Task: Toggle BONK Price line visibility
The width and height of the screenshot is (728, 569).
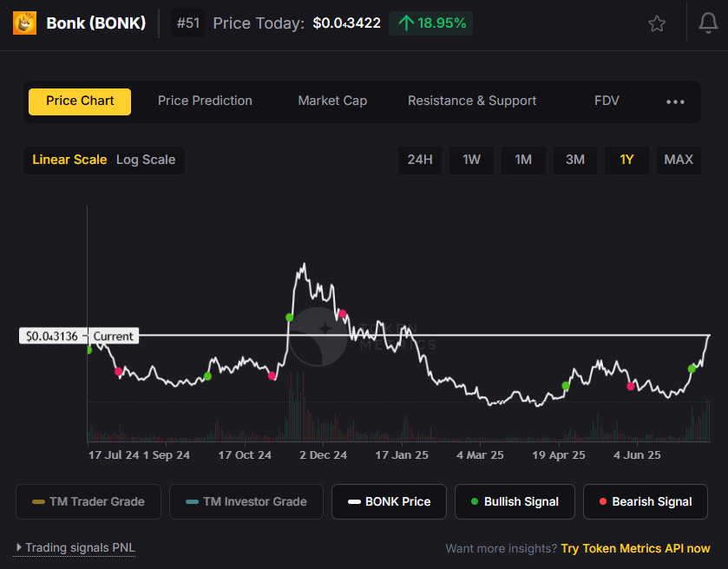Action: click(389, 501)
